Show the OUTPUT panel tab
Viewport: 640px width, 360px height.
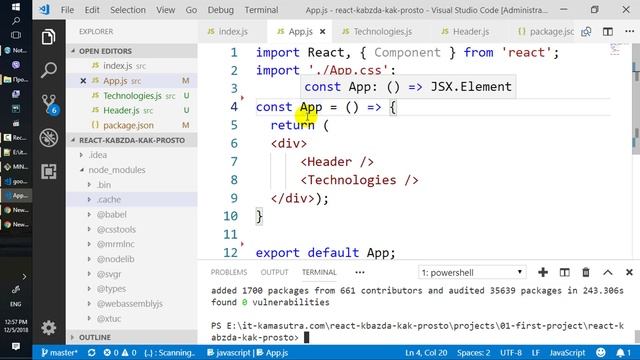(x=274, y=272)
